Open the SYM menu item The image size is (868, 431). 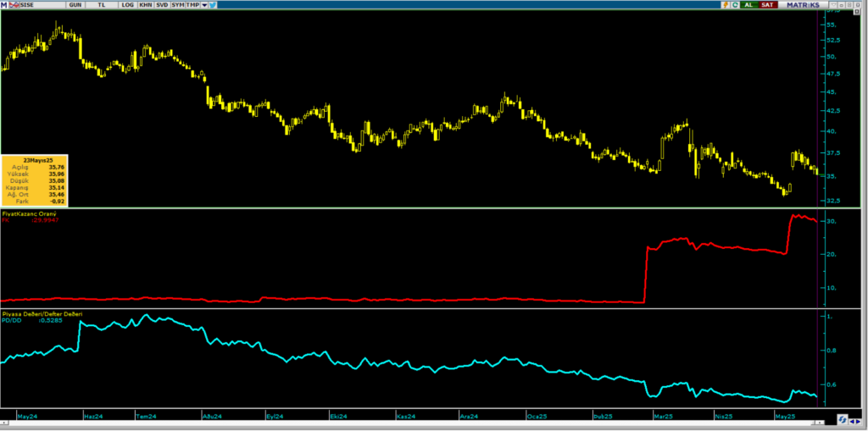click(x=177, y=5)
